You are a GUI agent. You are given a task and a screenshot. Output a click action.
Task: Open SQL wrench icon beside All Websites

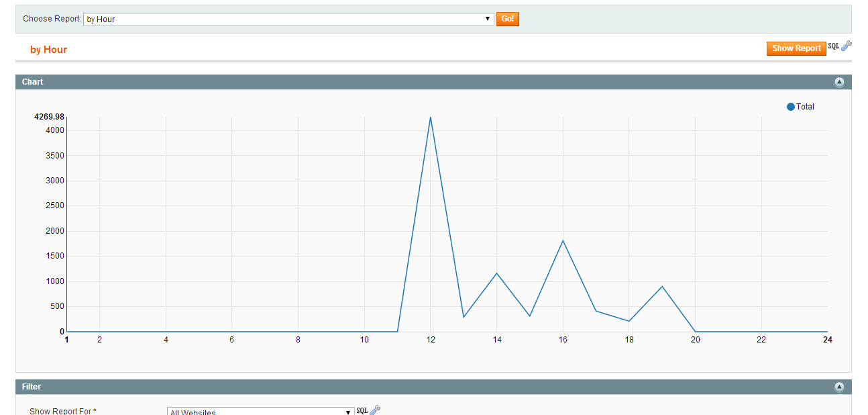[368, 410]
